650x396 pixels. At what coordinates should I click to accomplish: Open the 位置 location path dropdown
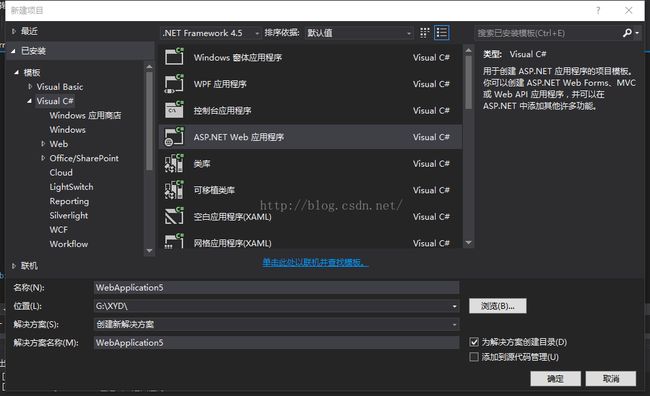click(x=454, y=306)
